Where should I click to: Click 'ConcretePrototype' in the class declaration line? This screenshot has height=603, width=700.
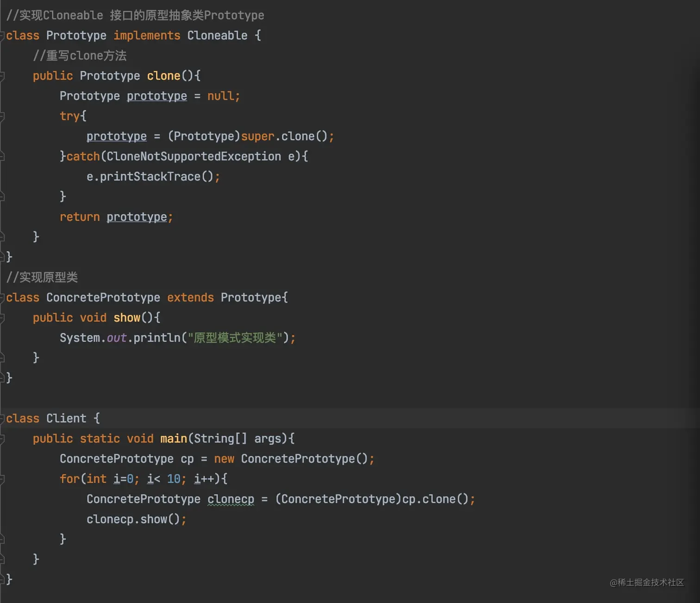click(x=103, y=298)
